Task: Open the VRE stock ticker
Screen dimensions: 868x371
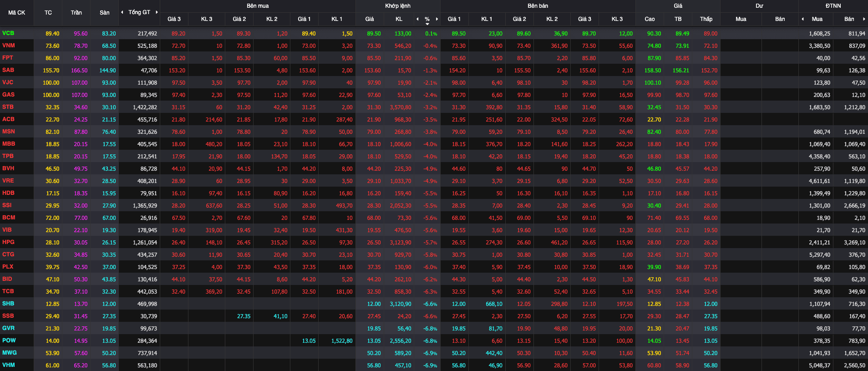Action: click(x=8, y=181)
